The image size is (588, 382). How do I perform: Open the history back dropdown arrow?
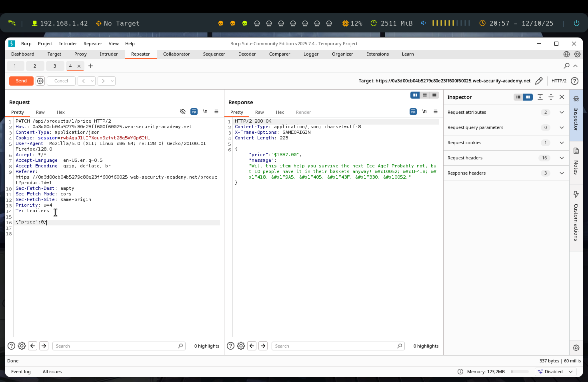coord(92,81)
